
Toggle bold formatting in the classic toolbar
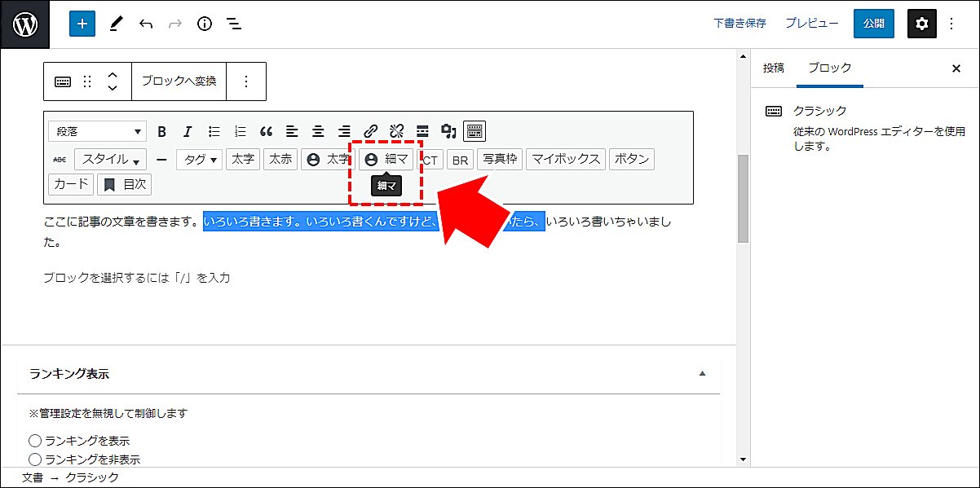162,131
